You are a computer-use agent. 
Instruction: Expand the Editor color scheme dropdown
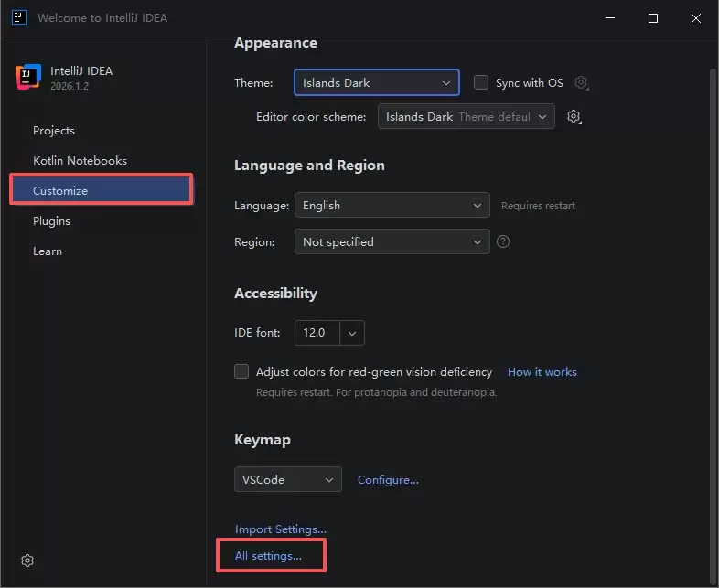467,116
